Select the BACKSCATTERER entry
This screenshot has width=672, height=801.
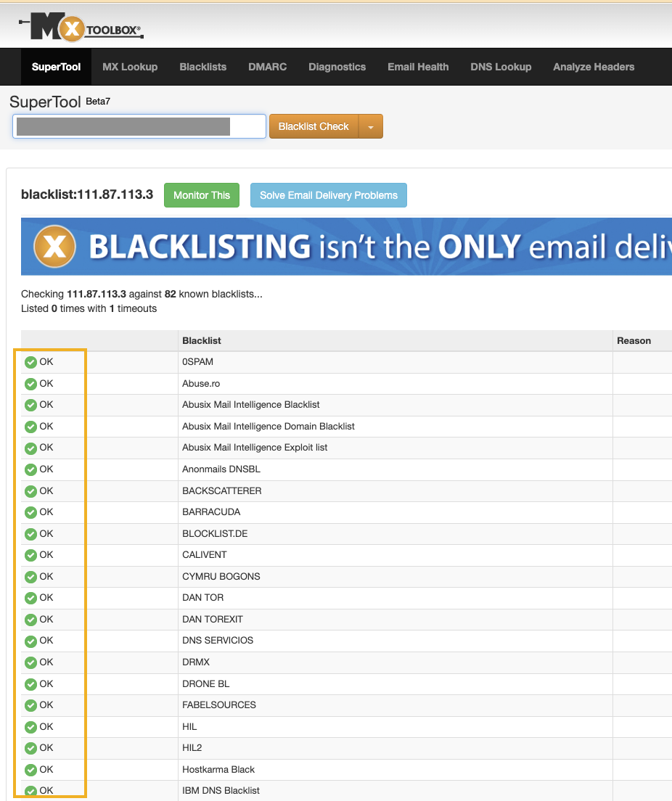(222, 491)
